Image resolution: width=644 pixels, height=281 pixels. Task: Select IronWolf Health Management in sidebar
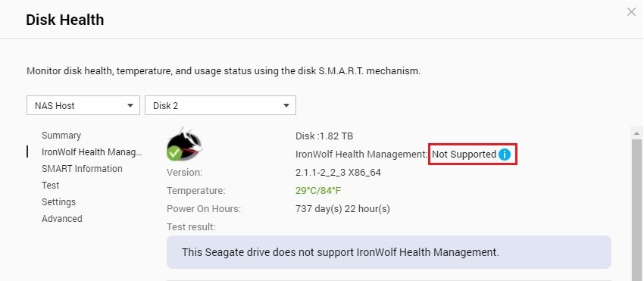click(92, 152)
